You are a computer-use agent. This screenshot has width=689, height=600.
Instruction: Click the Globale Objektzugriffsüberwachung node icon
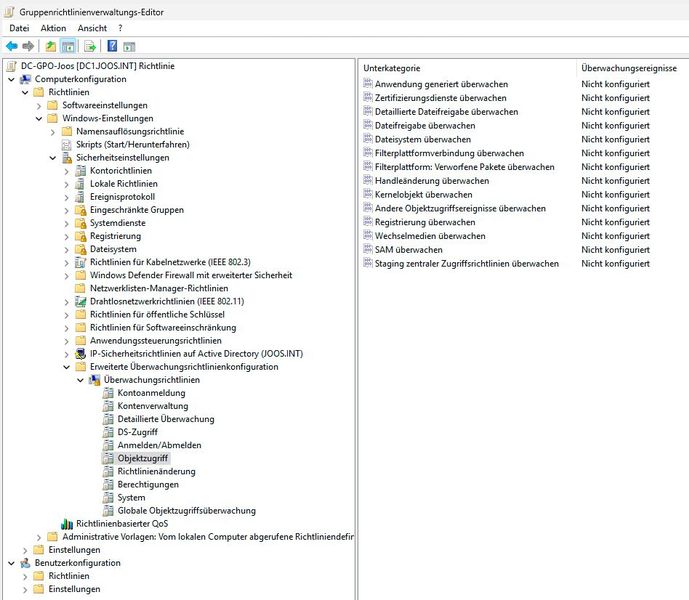[108, 510]
